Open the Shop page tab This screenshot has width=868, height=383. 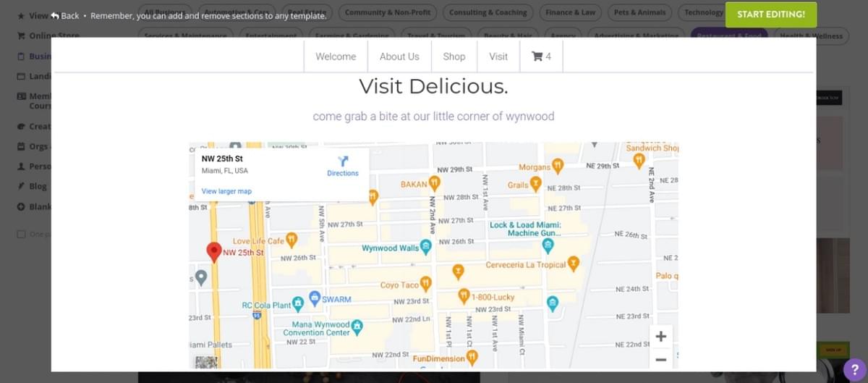coord(454,56)
